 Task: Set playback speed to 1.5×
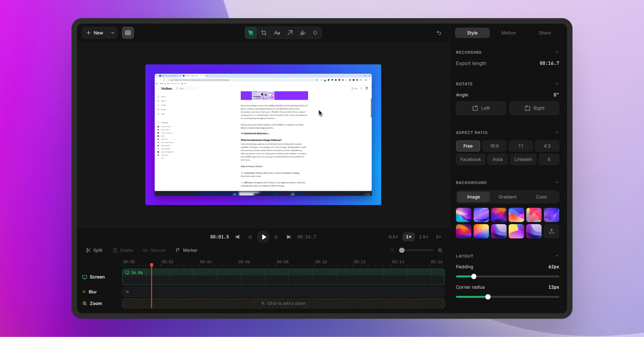423,237
